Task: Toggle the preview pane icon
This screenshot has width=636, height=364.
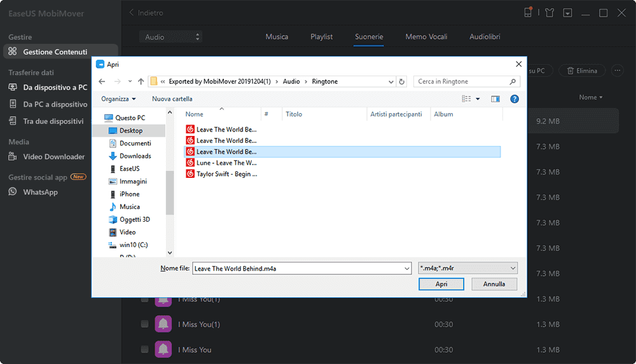Action: [495, 99]
